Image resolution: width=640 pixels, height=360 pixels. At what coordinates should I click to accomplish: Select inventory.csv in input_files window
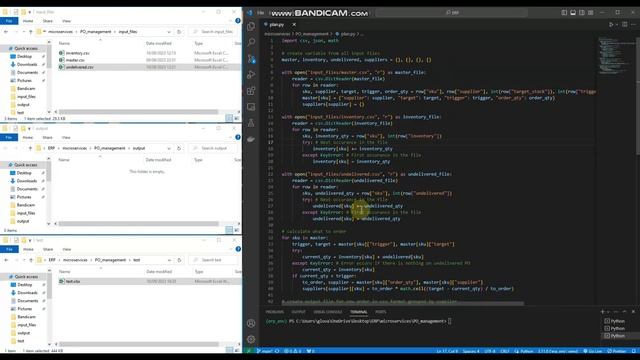[77, 53]
